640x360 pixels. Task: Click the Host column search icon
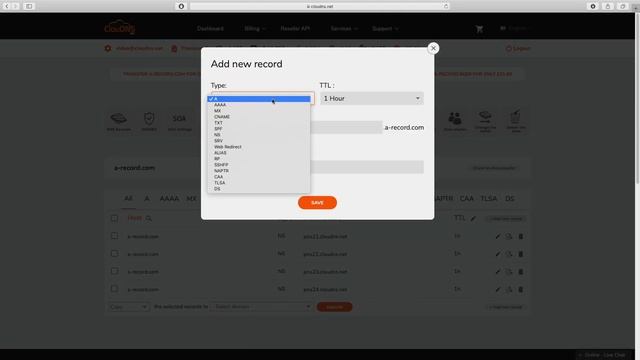coord(149,219)
